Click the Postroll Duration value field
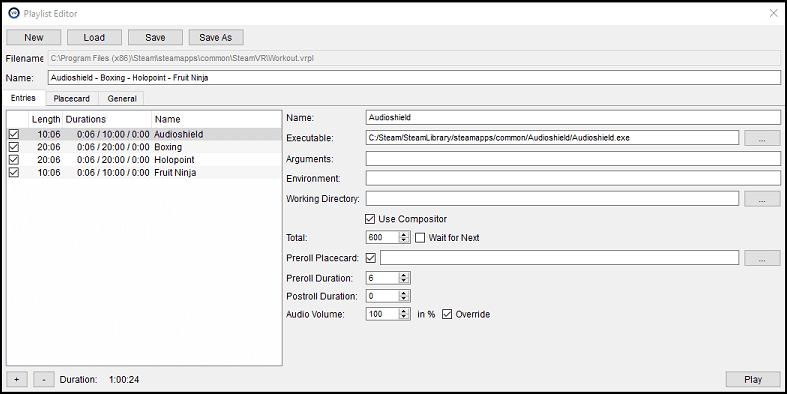787x394 pixels. pos(382,296)
